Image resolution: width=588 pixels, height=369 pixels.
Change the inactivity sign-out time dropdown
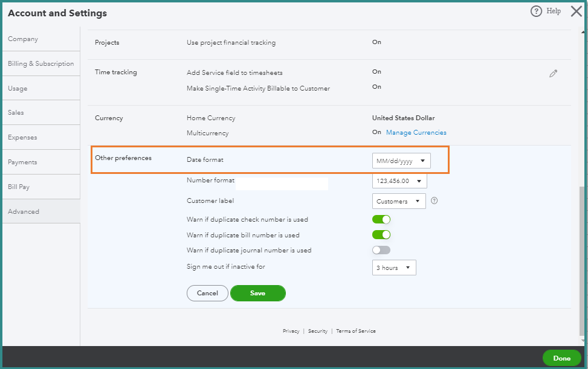[x=394, y=268]
